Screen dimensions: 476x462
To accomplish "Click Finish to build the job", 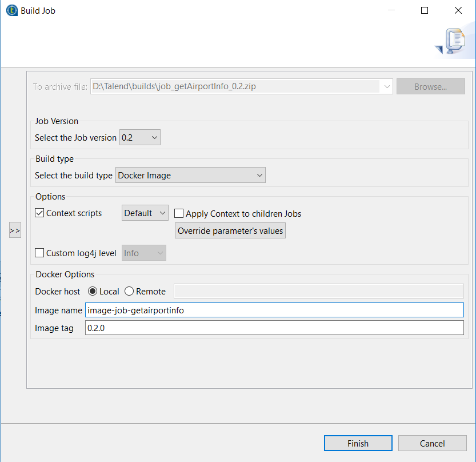I will tap(358, 443).
